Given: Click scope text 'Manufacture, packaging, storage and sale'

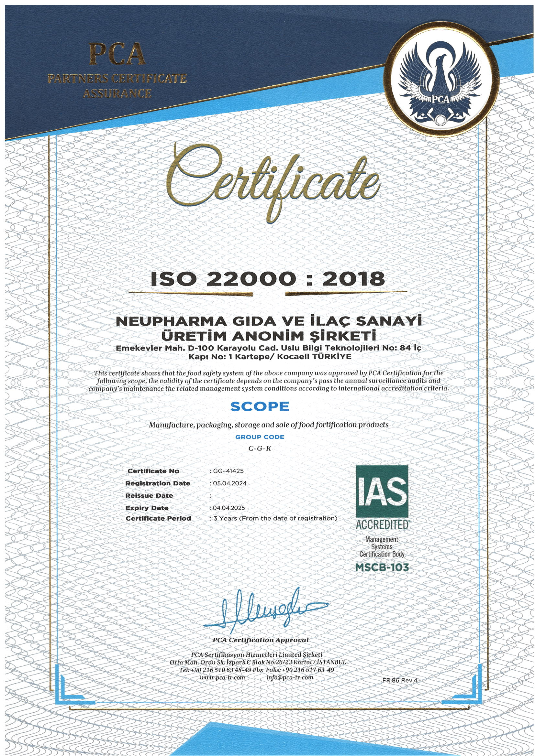Looking at the screenshot, I should click(x=269, y=425).
